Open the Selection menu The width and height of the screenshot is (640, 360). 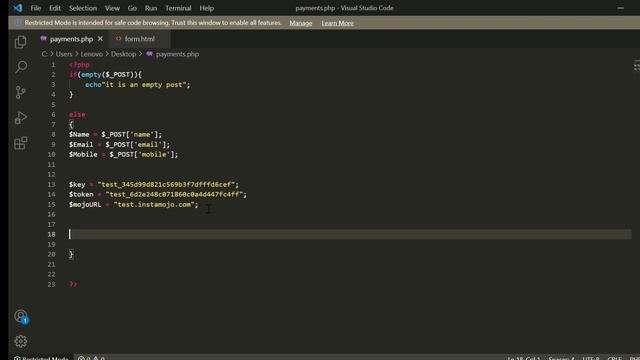pyautogui.click(x=83, y=8)
